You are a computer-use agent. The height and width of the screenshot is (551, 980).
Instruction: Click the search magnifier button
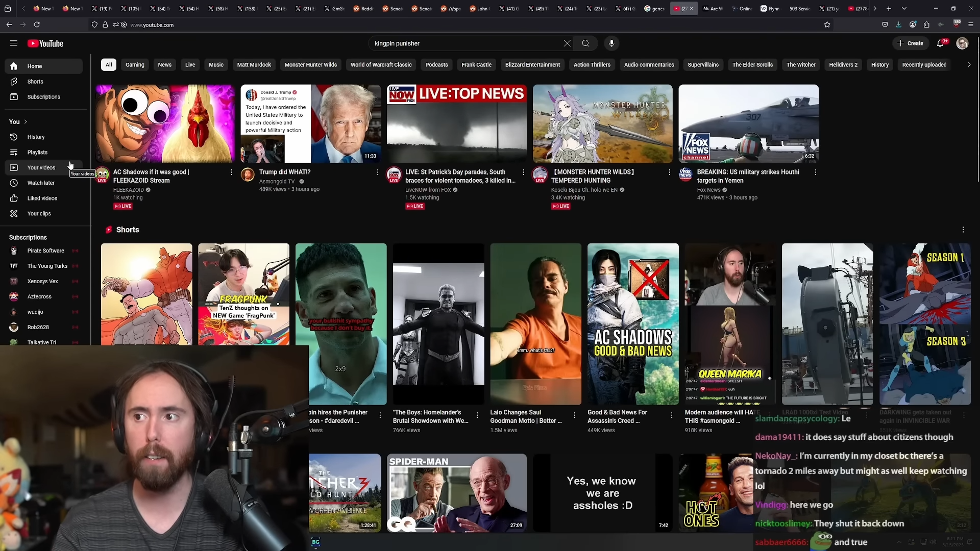point(585,43)
